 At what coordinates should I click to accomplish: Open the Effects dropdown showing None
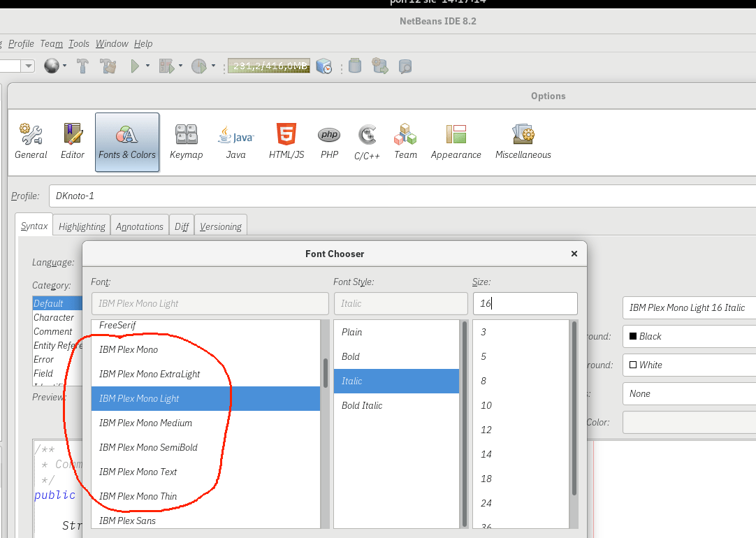click(688, 393)
